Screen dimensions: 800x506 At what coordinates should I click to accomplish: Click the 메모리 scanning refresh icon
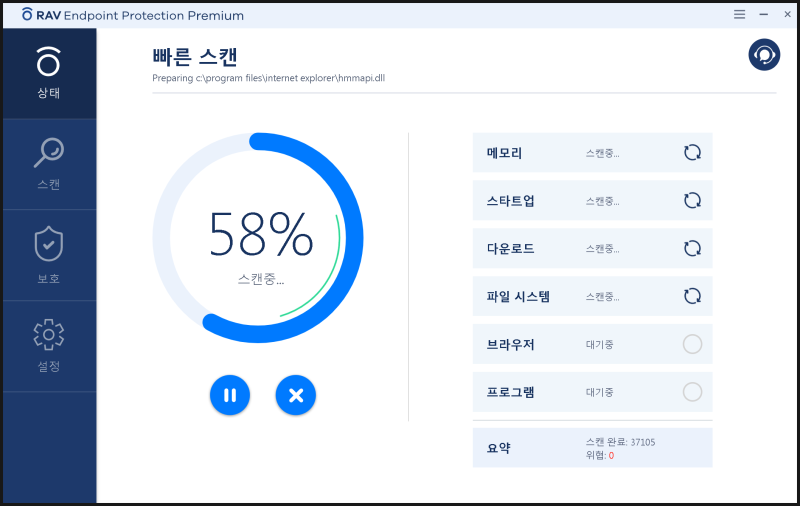(x=692, y=153)
